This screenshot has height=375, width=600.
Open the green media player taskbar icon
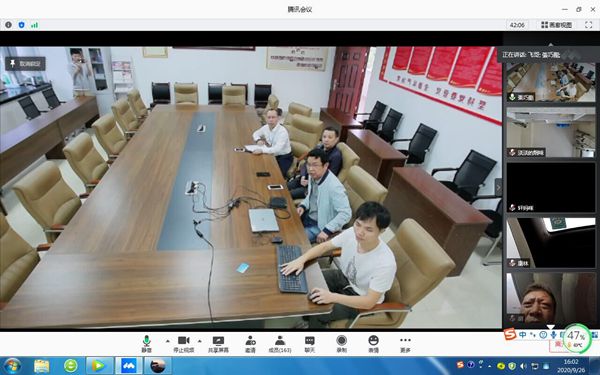coord(99,365)
